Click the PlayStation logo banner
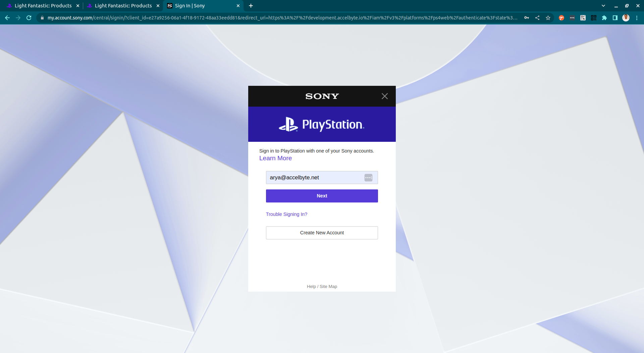 (322, 124)
